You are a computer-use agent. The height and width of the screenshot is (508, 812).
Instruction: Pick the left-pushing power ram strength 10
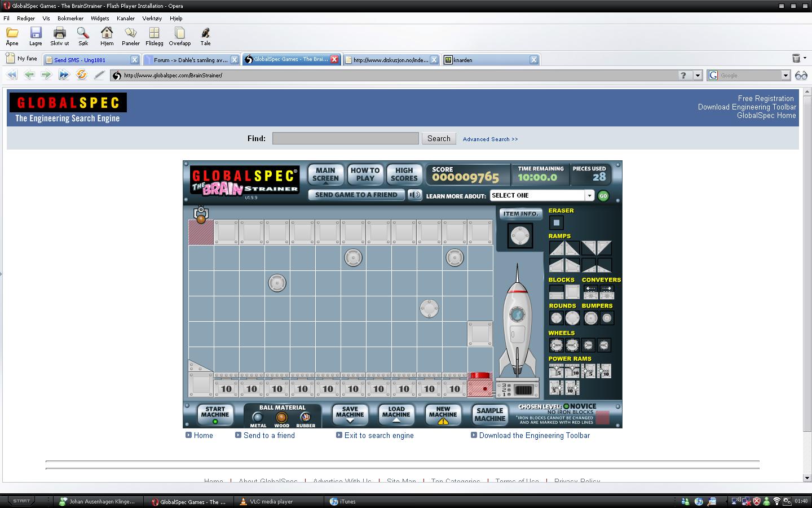pos(604,371)
